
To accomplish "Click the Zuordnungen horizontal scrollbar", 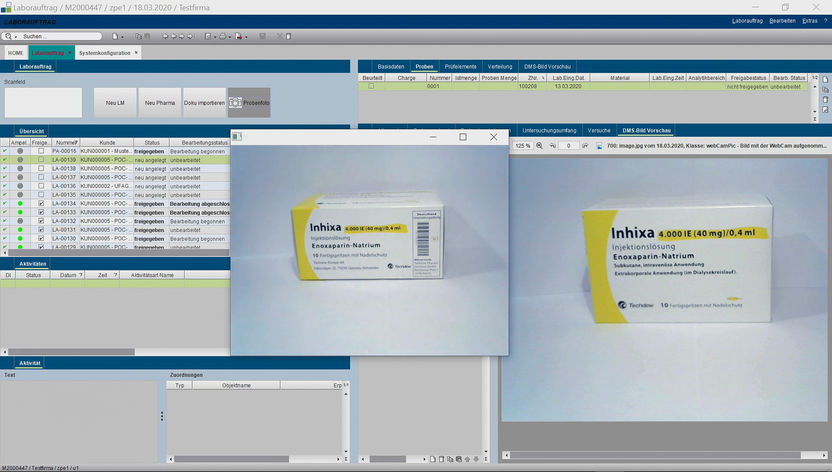I will 231,459.
